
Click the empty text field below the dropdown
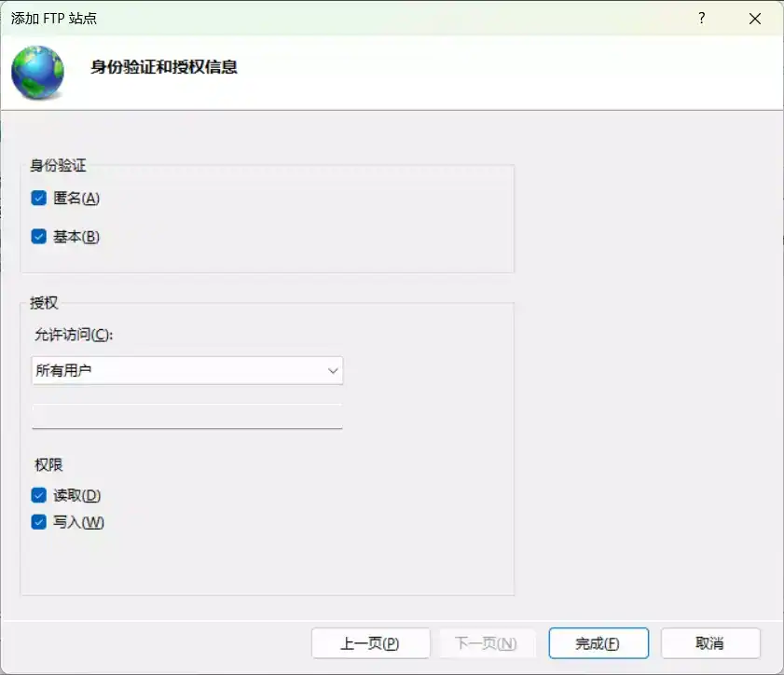187,416
